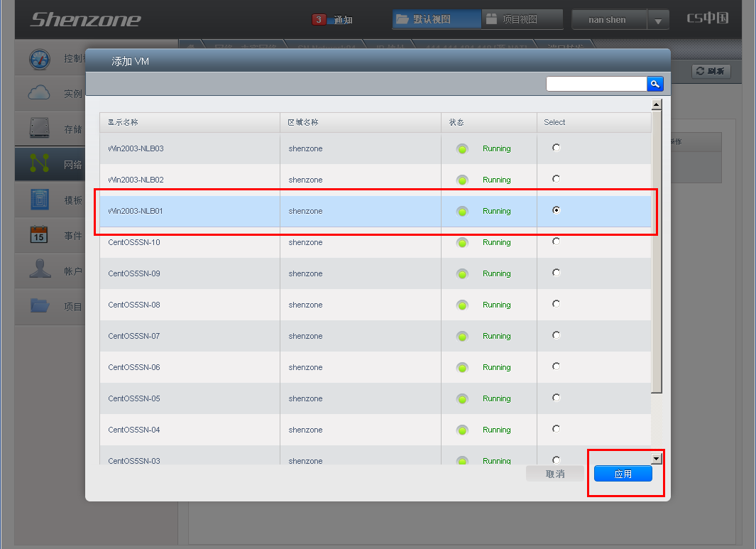Pick the CentOS5SN-07 radio button
Image resolution: width=756 pixels, height=549 pixels.
tap(556, 335)
